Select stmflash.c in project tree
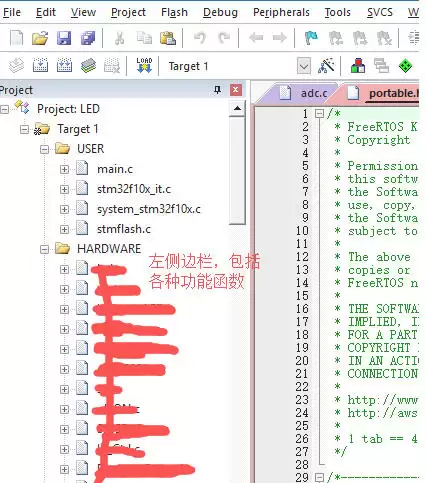Image resolution: width=426 pixels, height=483 pixels. 124,229
